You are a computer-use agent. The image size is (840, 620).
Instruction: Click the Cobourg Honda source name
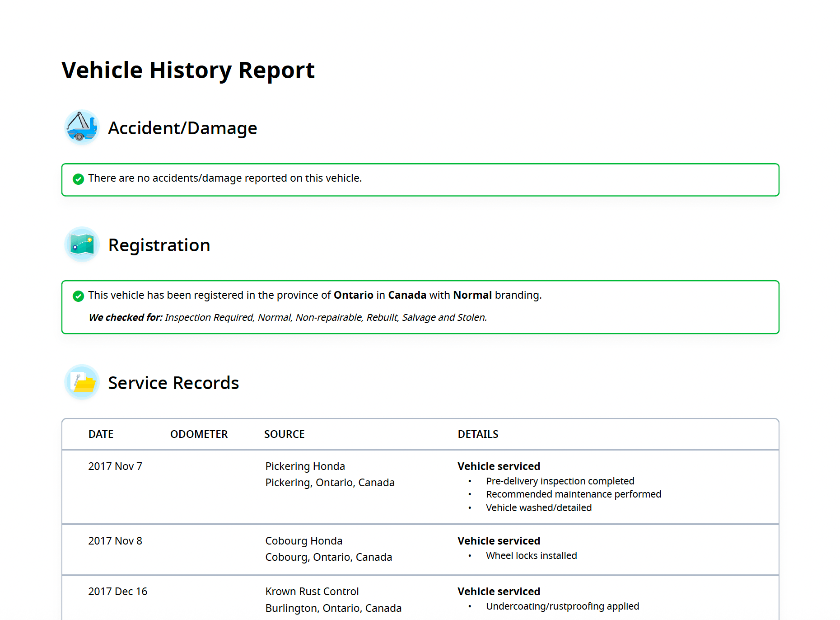pos(303,541)
